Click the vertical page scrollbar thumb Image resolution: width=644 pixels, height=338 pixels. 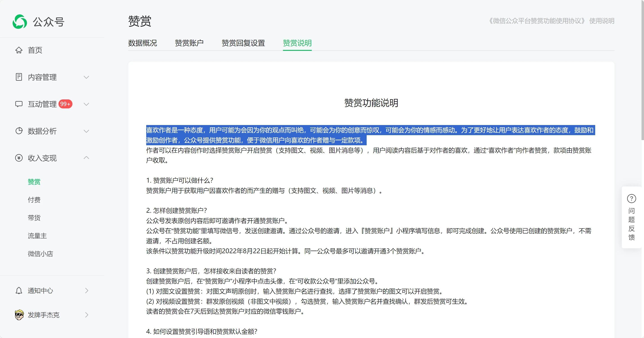642,70
